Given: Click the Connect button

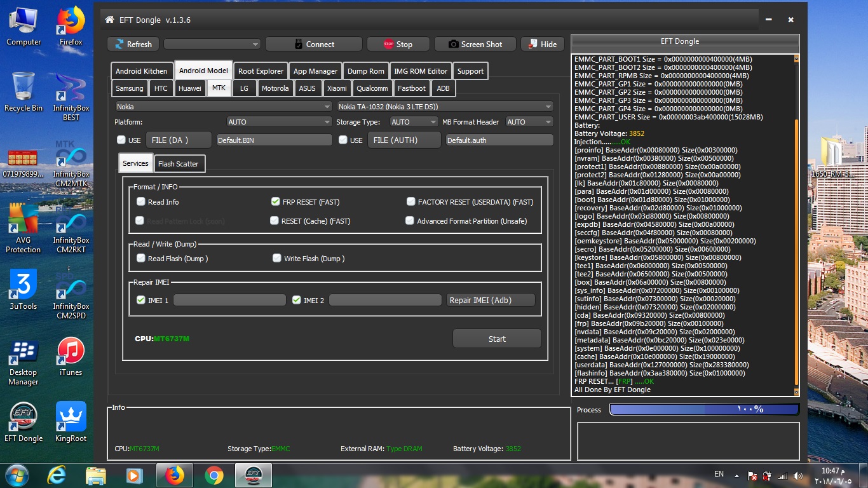Looking at the screenshot, I should (x=313, y=44).
